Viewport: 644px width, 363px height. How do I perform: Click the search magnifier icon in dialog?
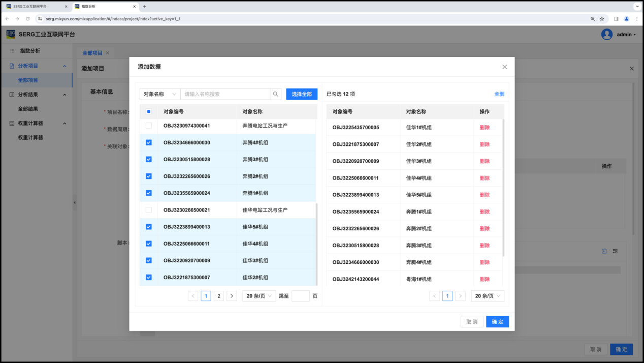pyautogui.click(x=276, y=94)
